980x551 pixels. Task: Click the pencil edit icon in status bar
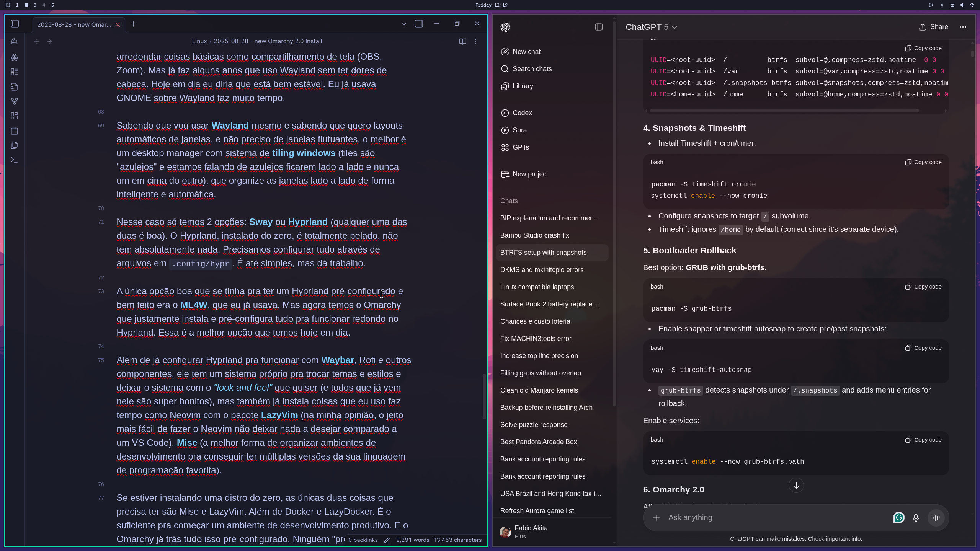tap(387, 540)
